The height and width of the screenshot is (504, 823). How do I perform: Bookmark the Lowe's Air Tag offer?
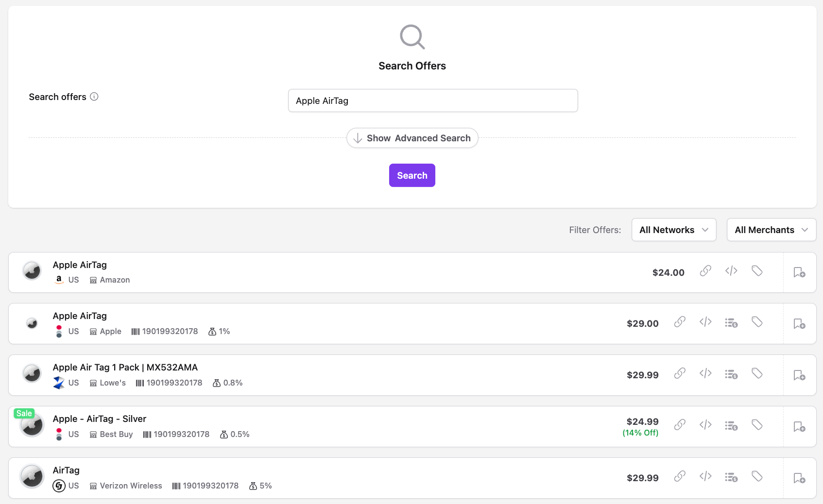coord(799,375)
